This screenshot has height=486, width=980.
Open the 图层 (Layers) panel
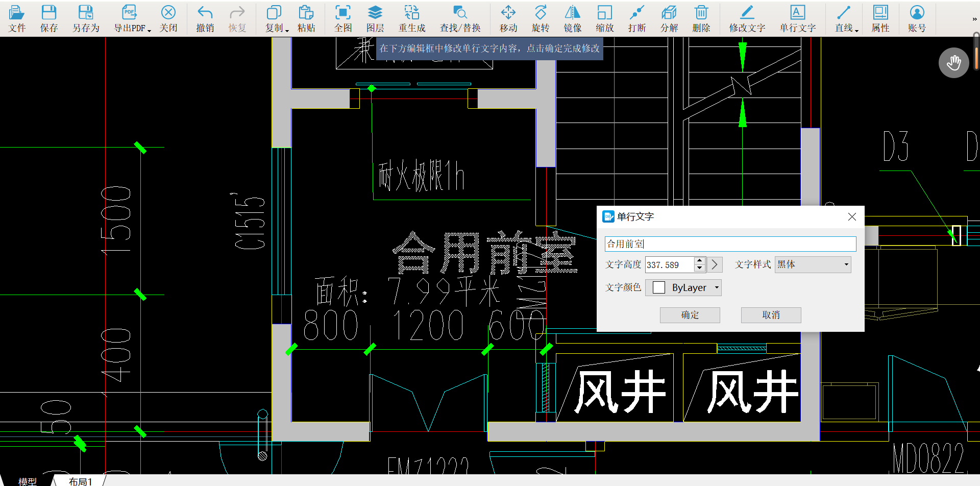click(x=375, y=19)
